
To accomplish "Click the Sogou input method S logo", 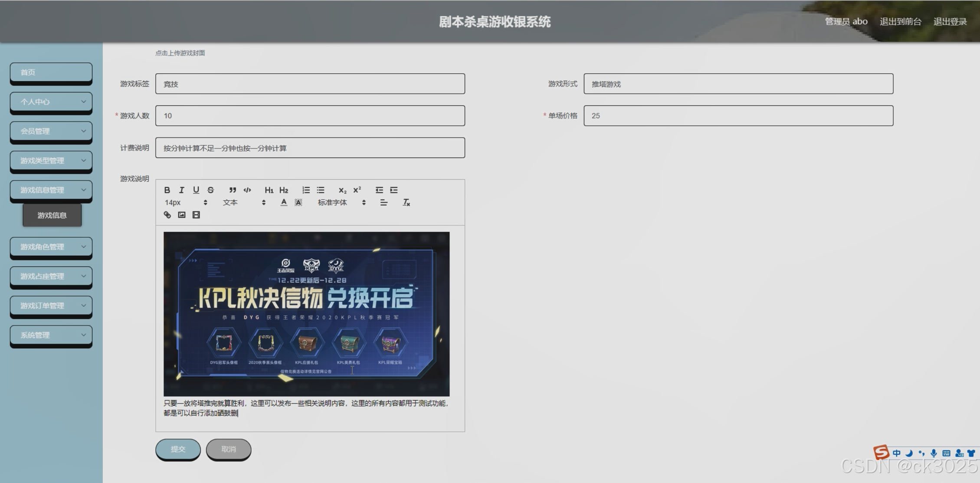I will click(x=881, y=452).
